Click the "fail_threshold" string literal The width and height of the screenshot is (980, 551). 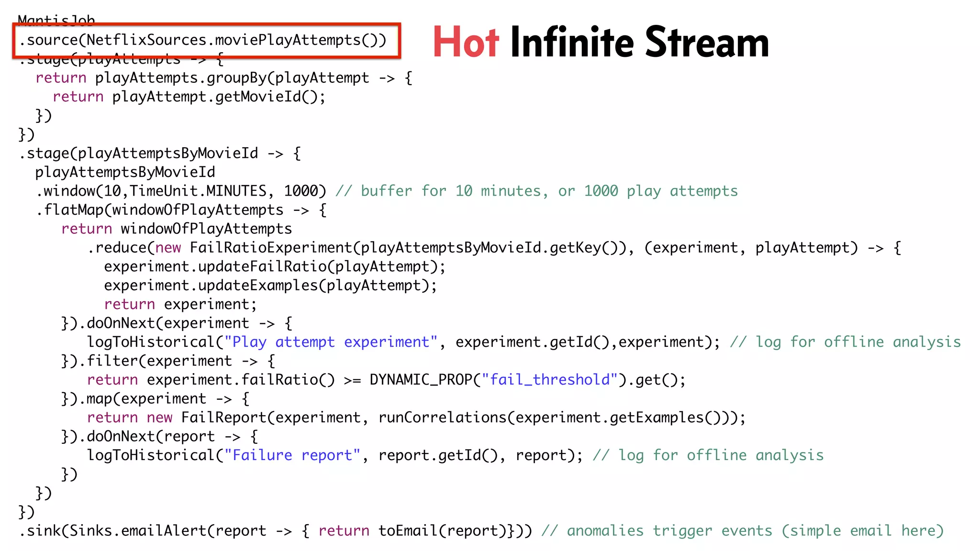pos(549,380)
